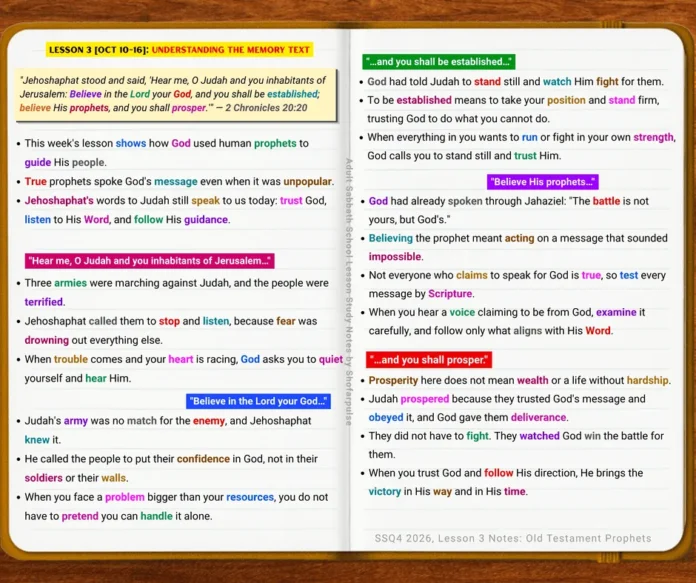
Task: Click the orange word 'fear'
Action: 285,321
